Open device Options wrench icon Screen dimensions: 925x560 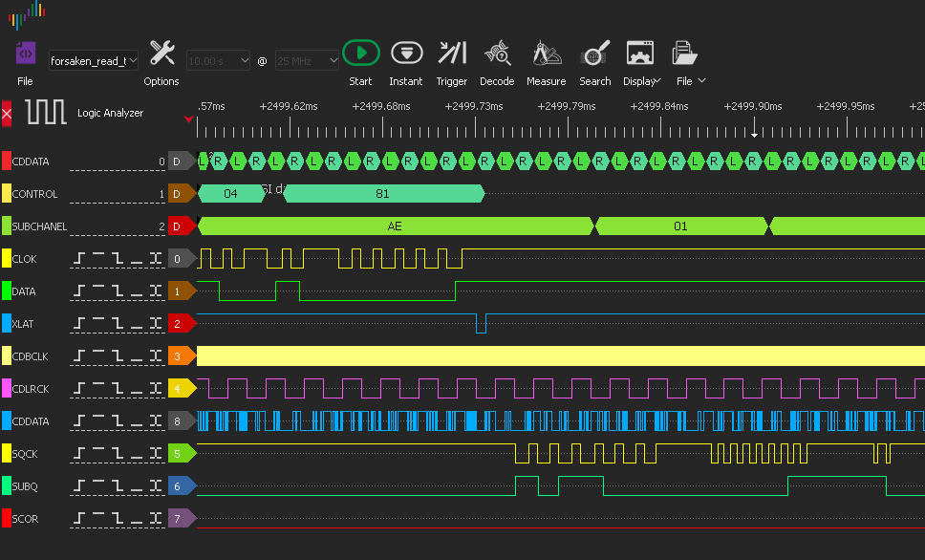coord(161,54)
